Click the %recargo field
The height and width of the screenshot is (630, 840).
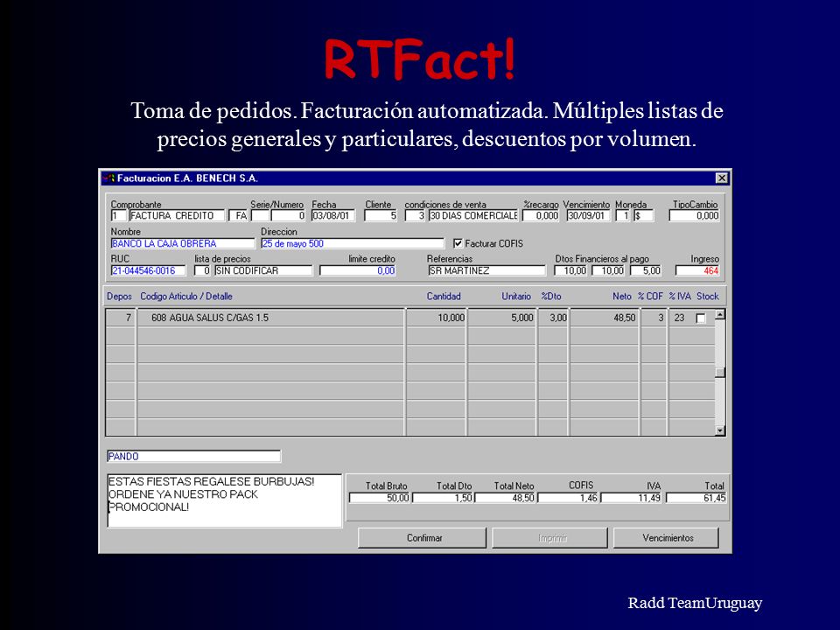(x=541, y=215)
